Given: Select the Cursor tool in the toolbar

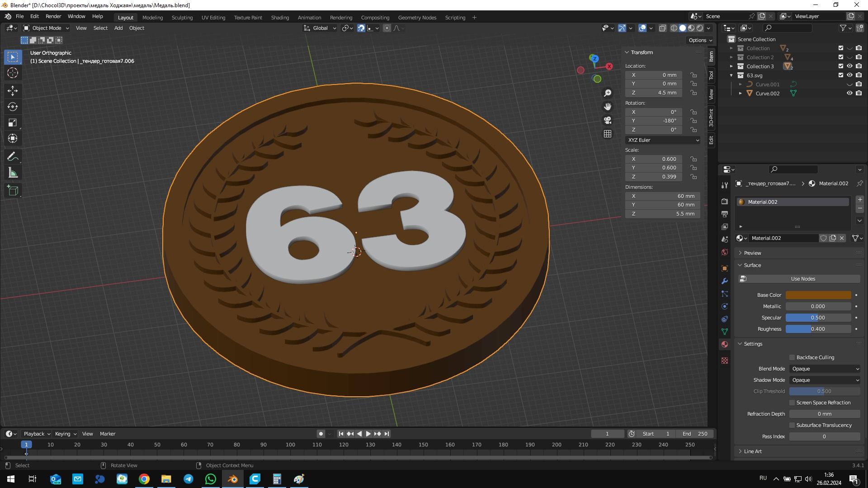Looking at the screenshot, I should pyautogui.click(x=13, y=73).
